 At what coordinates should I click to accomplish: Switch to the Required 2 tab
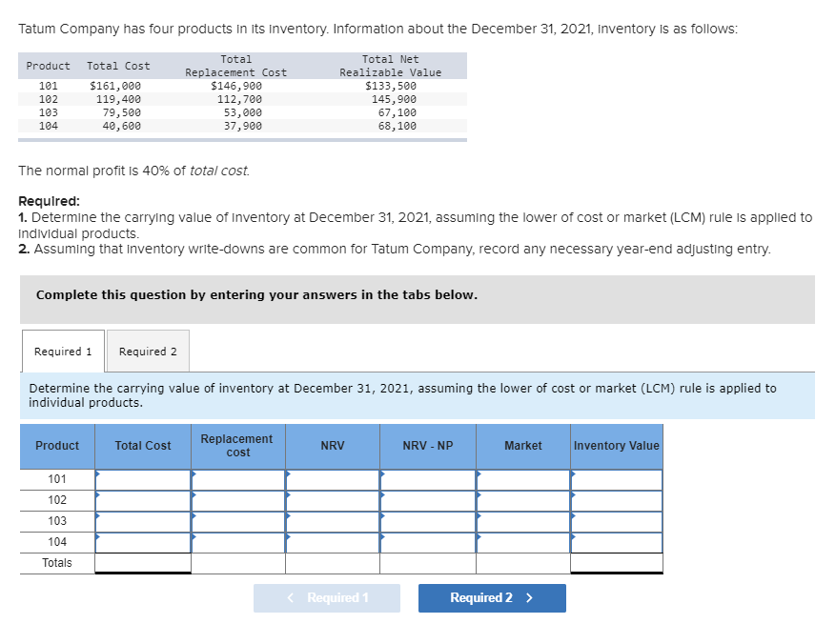click(148, 351)
